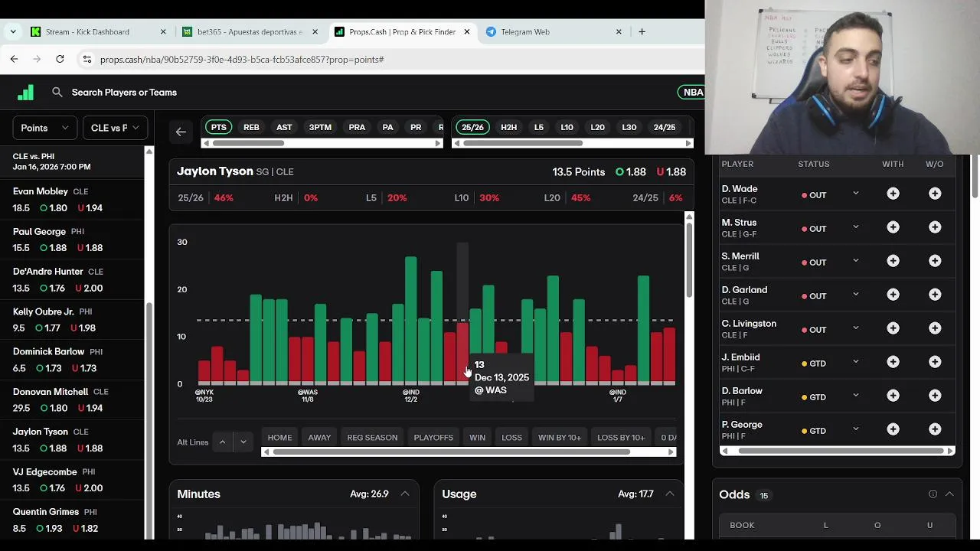Add P. George W/O filter plus
This screenshot has height=551, width=980.
(x=935, y=429)
